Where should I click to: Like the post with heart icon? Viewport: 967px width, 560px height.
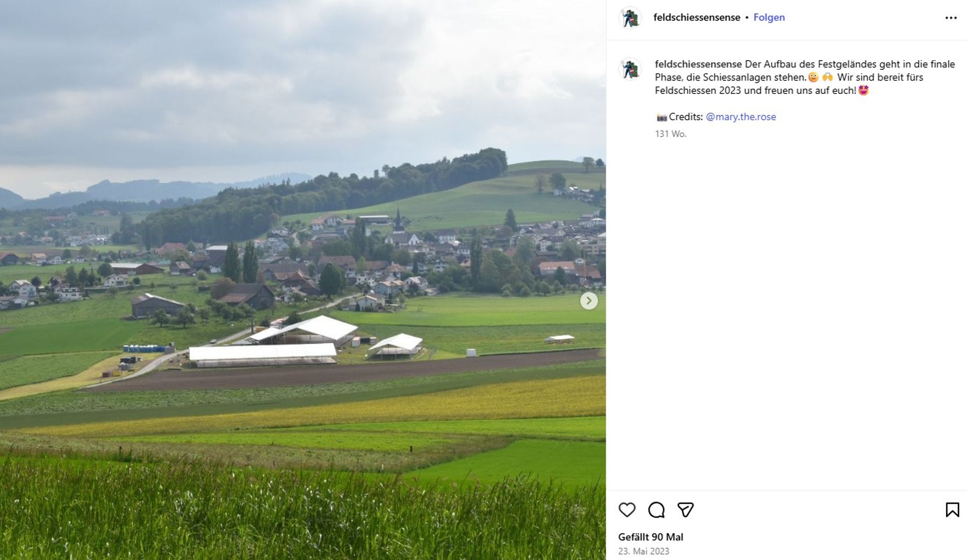pos(627,510)
